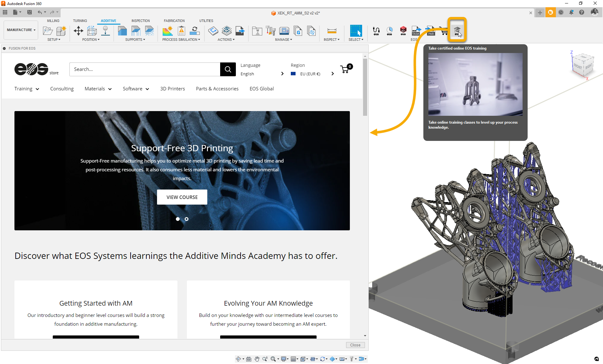Viewport: 603px width, 364px height.
Task: Collapse the FUSION FOR EOS panel
Action: point(4,48)
